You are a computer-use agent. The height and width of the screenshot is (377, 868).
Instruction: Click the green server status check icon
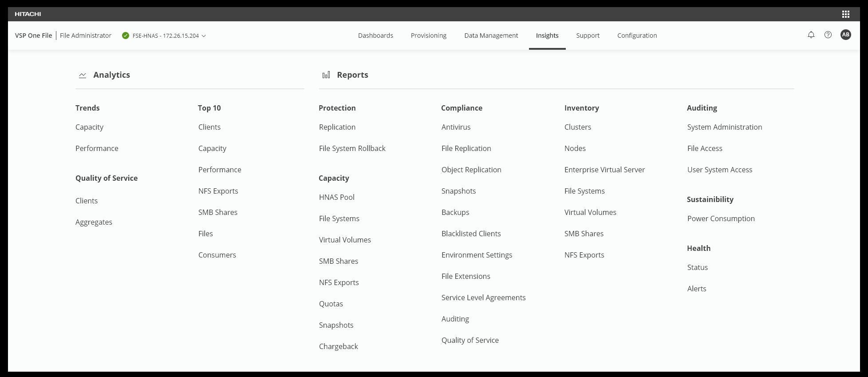(126, 36)
